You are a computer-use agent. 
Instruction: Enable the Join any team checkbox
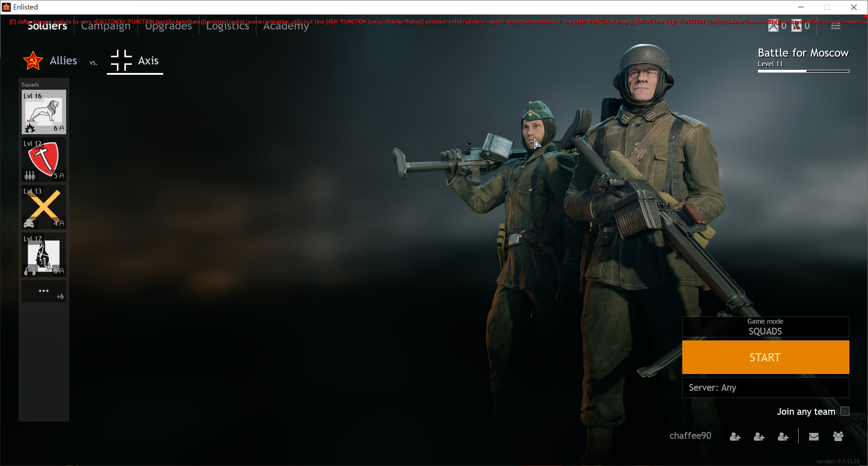tap(844, 411)
